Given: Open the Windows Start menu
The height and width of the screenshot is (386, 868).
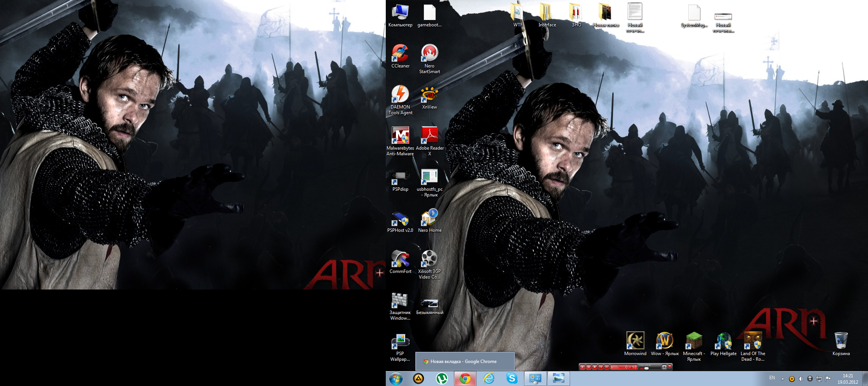Looking at the screenshot, I should click(x=396, y=378).
